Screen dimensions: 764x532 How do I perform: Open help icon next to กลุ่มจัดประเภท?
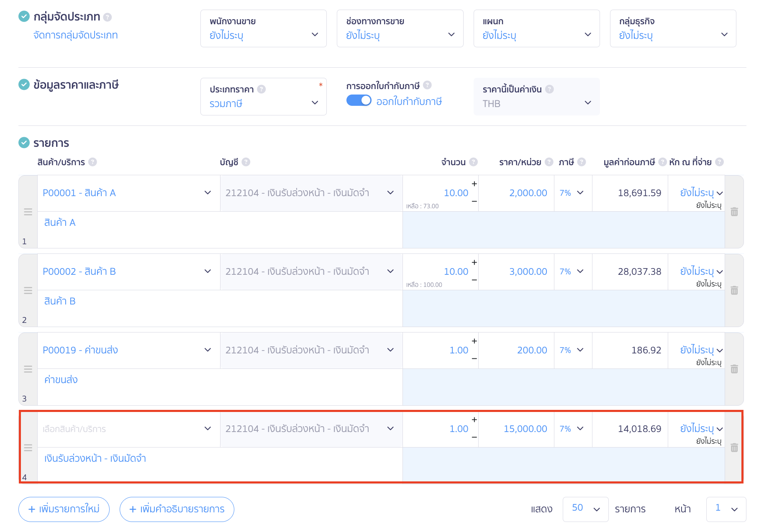pyautogui.click(x=108, y=17)
